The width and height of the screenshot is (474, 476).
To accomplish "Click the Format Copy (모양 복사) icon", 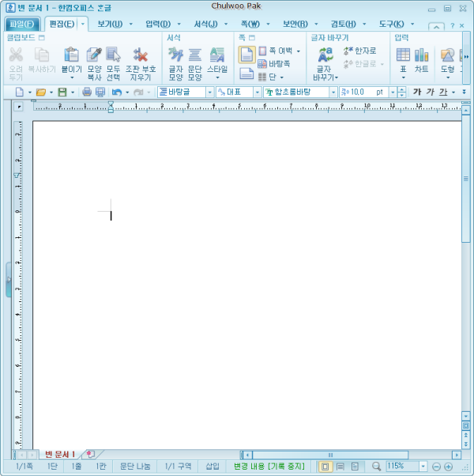I will [x=94, y=55].
